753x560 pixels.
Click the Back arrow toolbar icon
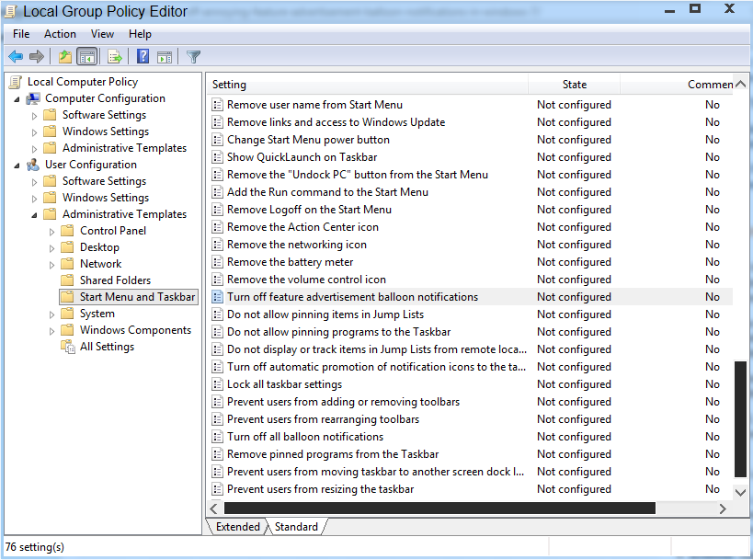click(x=16, y=57)
